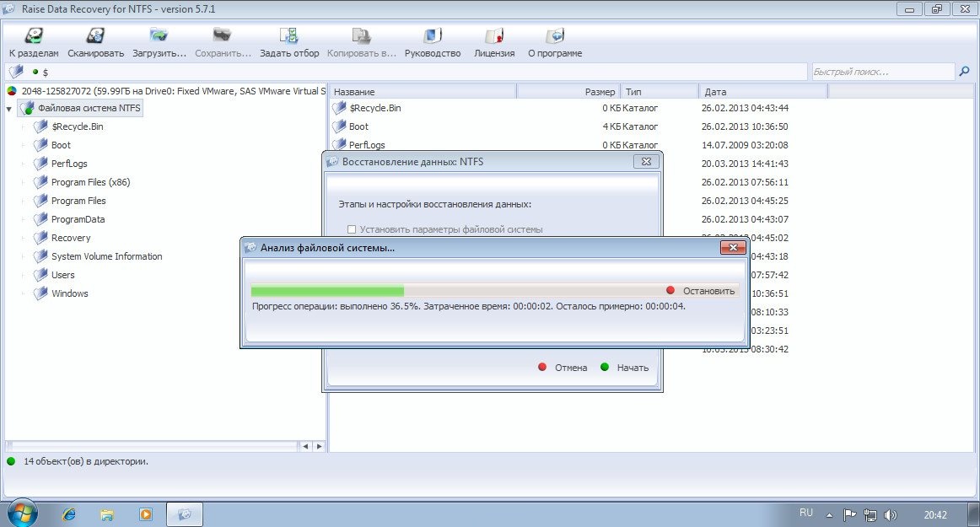Click the Windows Start orb
This screenshot has height=527, width=980.
23,514
